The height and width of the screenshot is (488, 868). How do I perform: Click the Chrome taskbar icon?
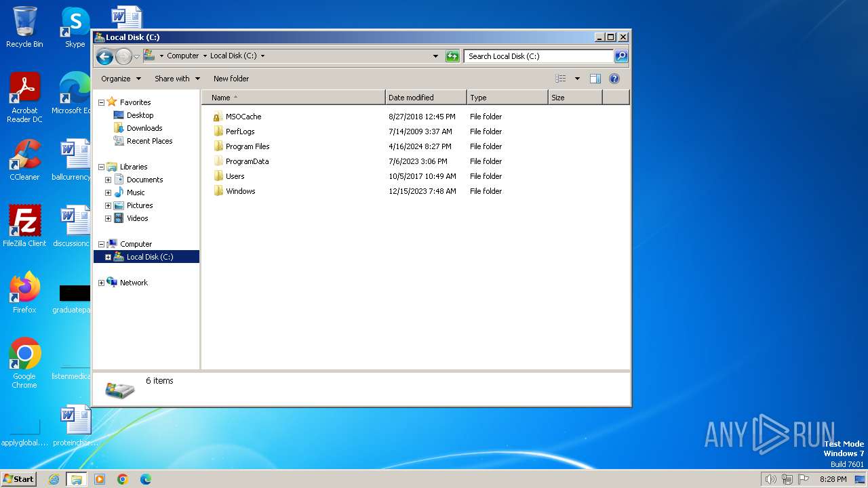[x=123, y=479]
